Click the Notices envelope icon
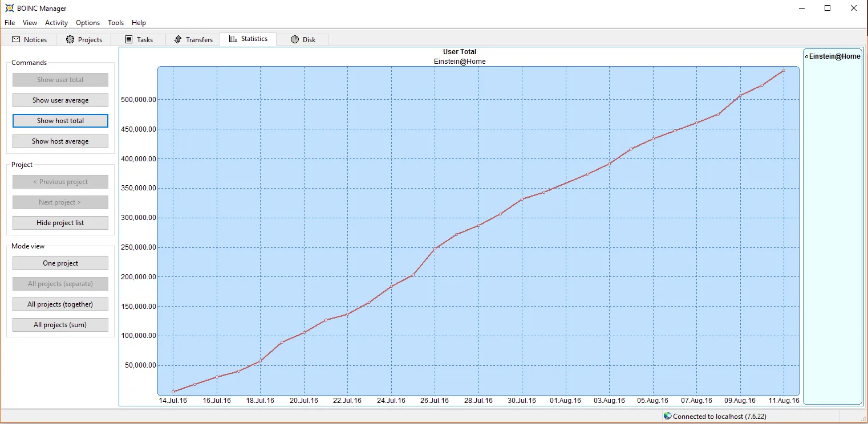868x424 pixels. pyautogui.click(x=15, y=39)
